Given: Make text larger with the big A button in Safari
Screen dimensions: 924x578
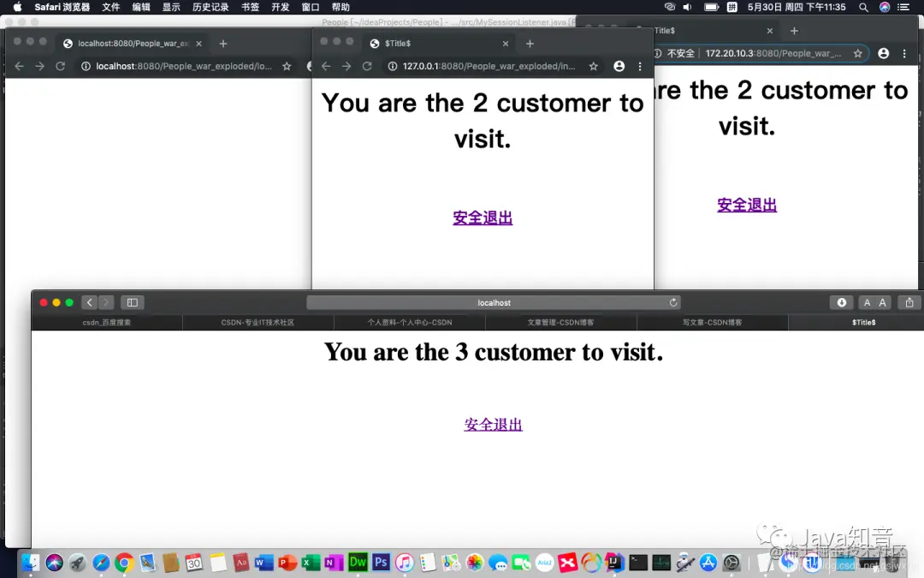Looking at the screenshot, I should (x=883, y=302).
